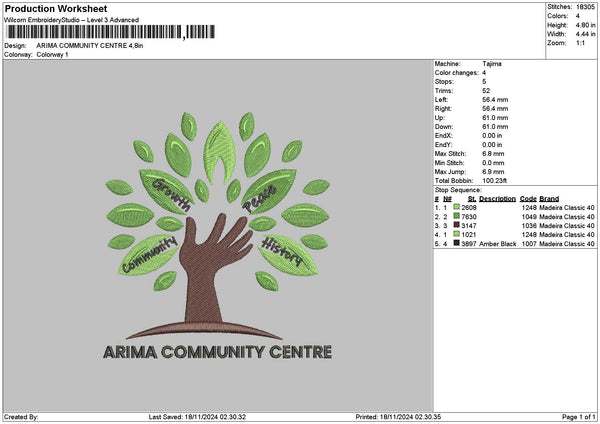The image size is (600, 424).
Task: Click thread number '1021' in stop sequence
Action: tap(469, 235)
